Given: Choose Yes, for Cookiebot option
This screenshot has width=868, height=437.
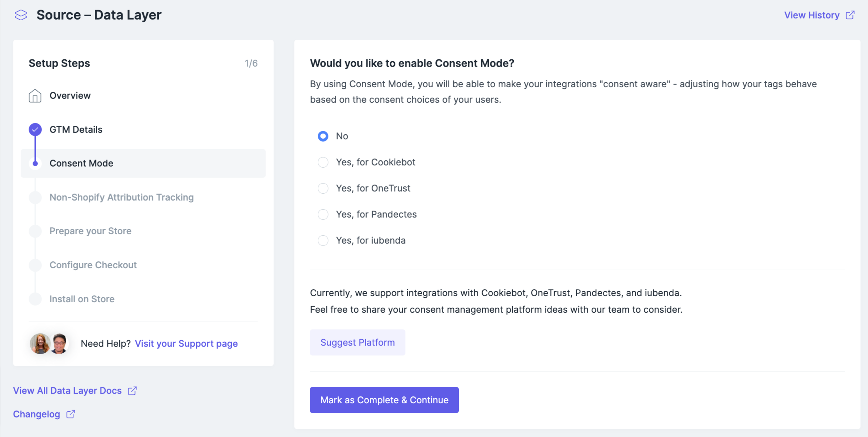Looking at the screenshot, I should click(323, 162).
